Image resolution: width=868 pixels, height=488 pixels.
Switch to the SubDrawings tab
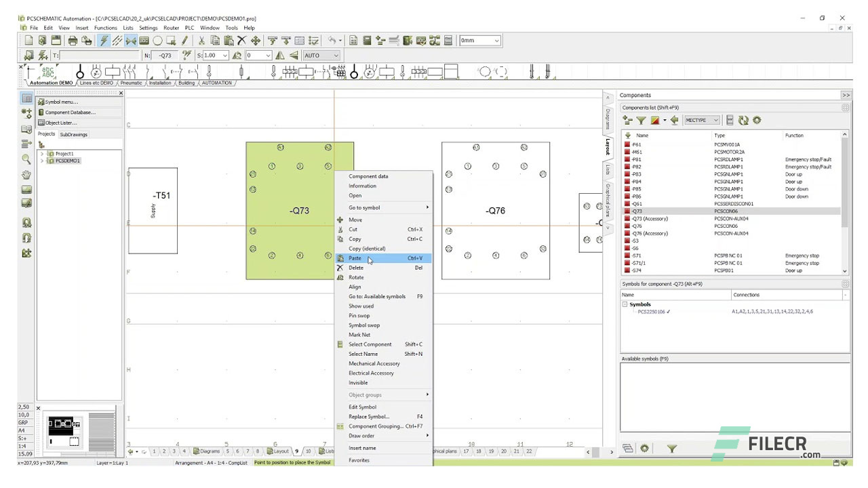pos(73,134)
